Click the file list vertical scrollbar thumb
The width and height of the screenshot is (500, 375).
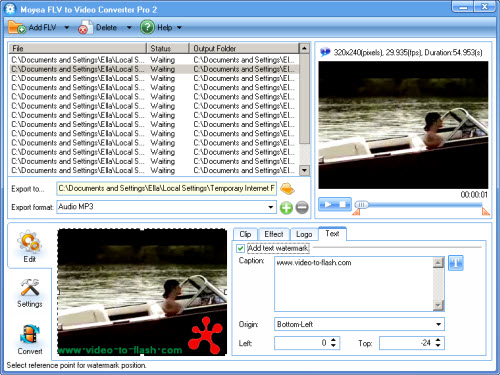point(304,98)
